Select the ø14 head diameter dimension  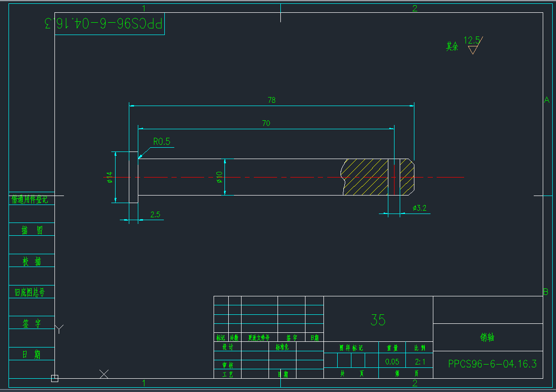pos(109,177)
